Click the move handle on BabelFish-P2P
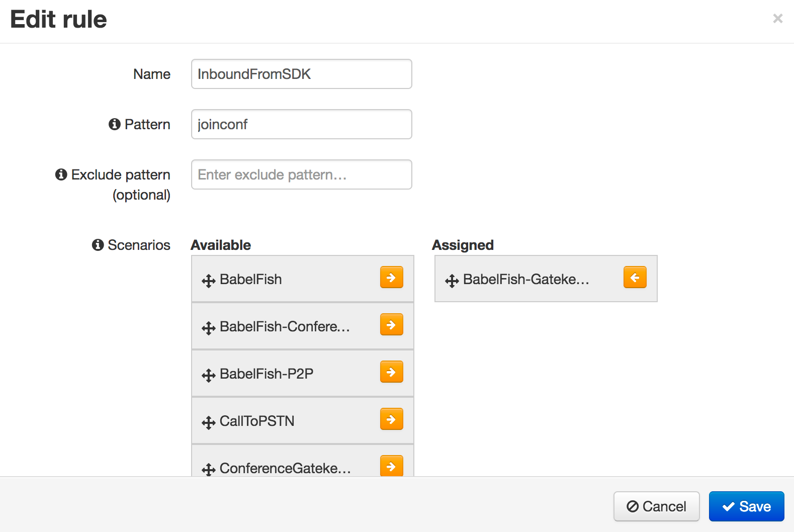 tap(209, 375)
